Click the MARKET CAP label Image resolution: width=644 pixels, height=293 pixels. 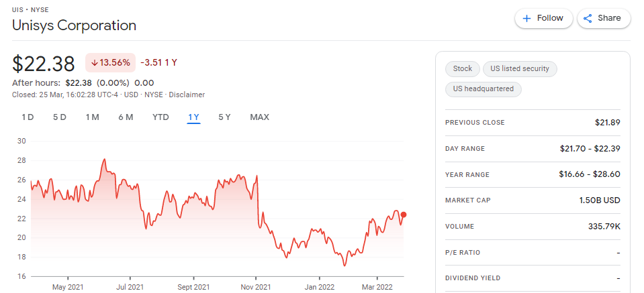[x=468, y=200]
